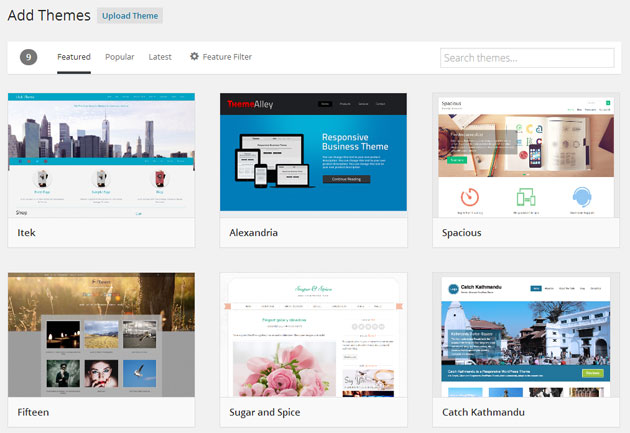The height and width of the screenshot is (433, 630).
Task: Open the Itek theme screenshot thumbnail
Action: coord(101,155)
